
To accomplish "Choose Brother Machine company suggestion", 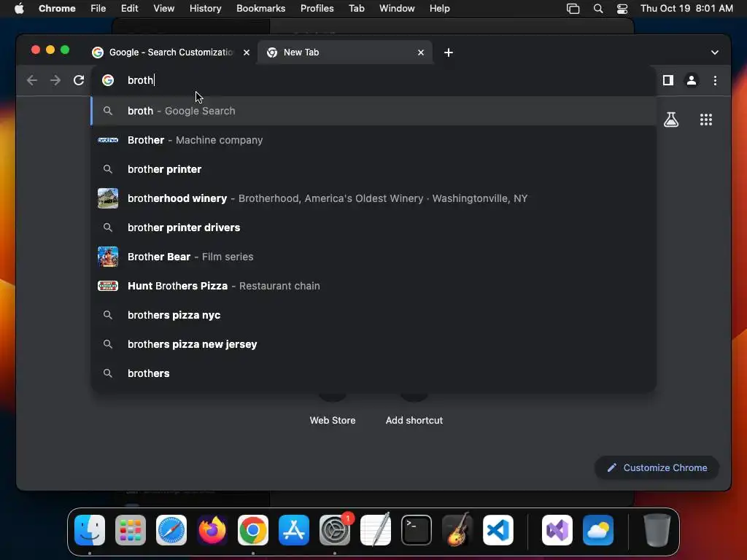I will (373, 140).
